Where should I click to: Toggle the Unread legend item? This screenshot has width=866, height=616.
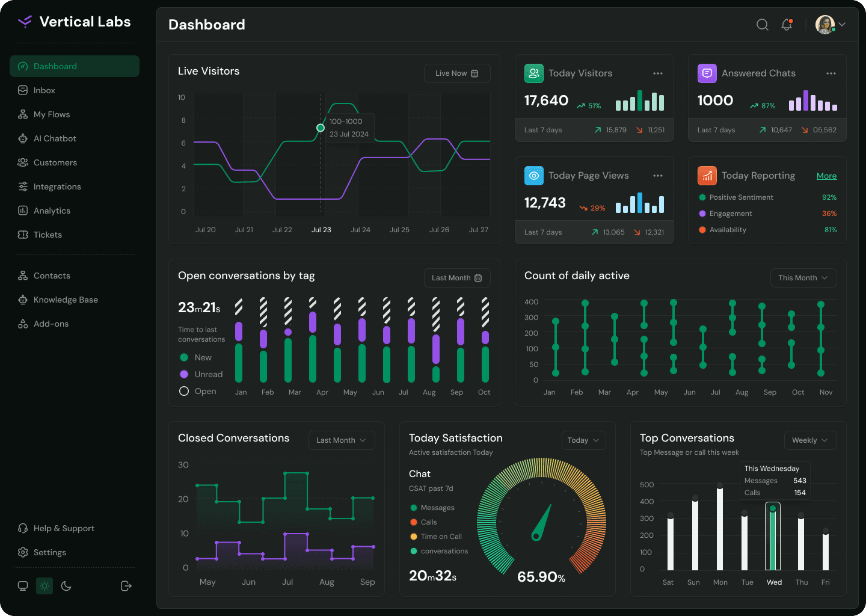(x=201, y=374)
